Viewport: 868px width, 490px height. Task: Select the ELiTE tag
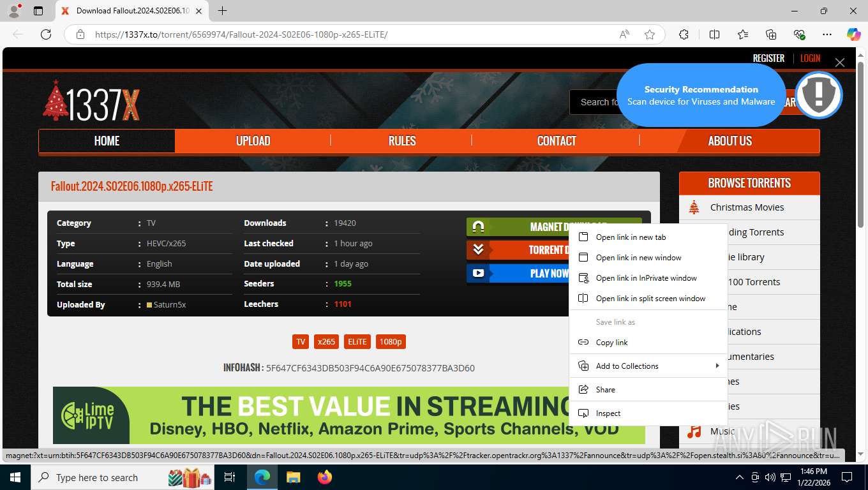pos(357,341)
